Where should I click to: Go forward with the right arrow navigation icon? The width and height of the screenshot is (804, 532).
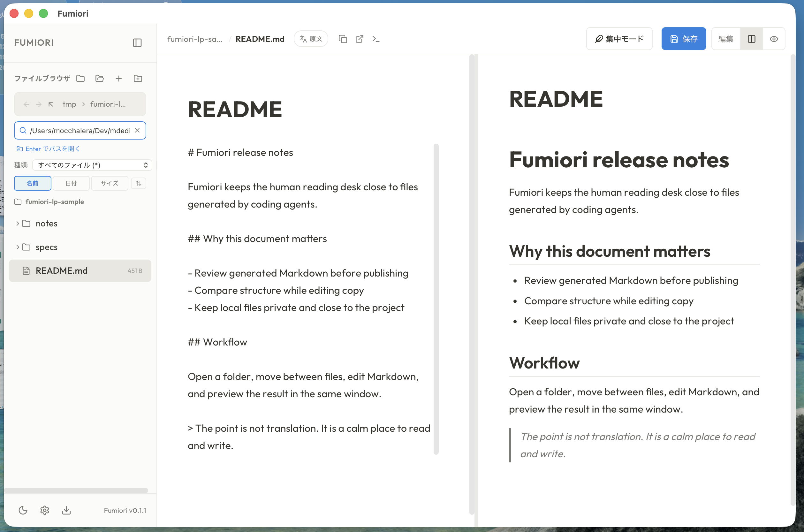click(39, 104)
